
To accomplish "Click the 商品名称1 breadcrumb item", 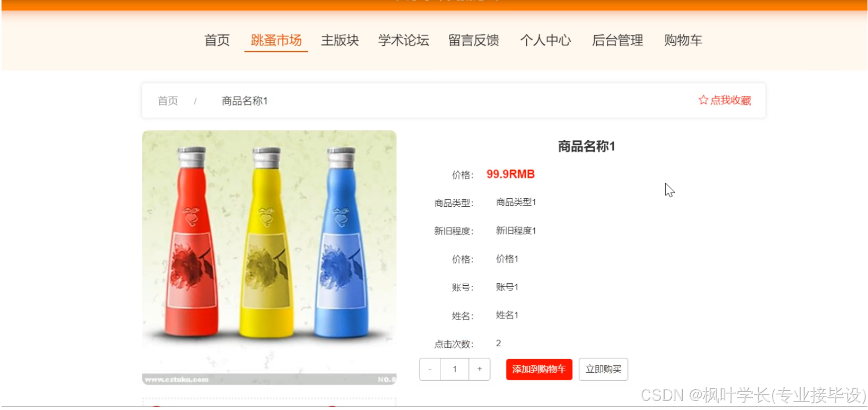I will 245,101.
